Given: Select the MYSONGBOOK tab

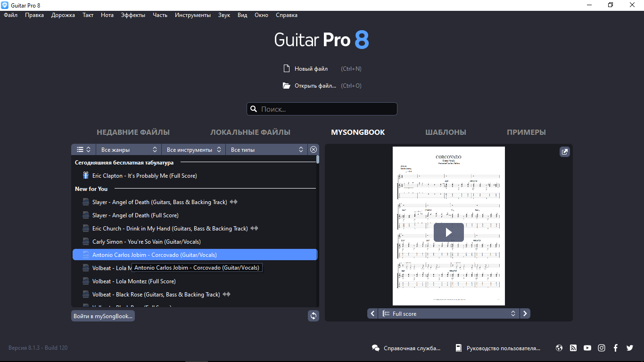Looking at the screenshot, I should (x=358, y=132).
